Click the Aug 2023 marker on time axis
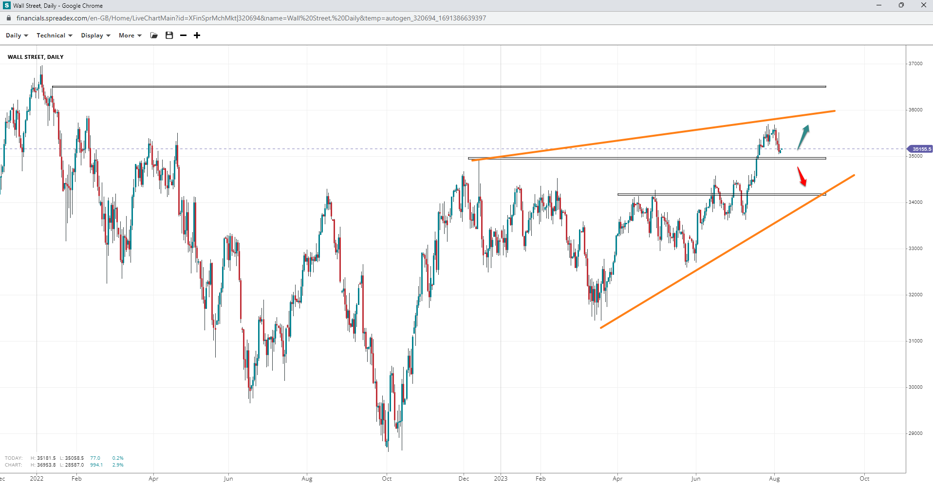 [773, 479]
